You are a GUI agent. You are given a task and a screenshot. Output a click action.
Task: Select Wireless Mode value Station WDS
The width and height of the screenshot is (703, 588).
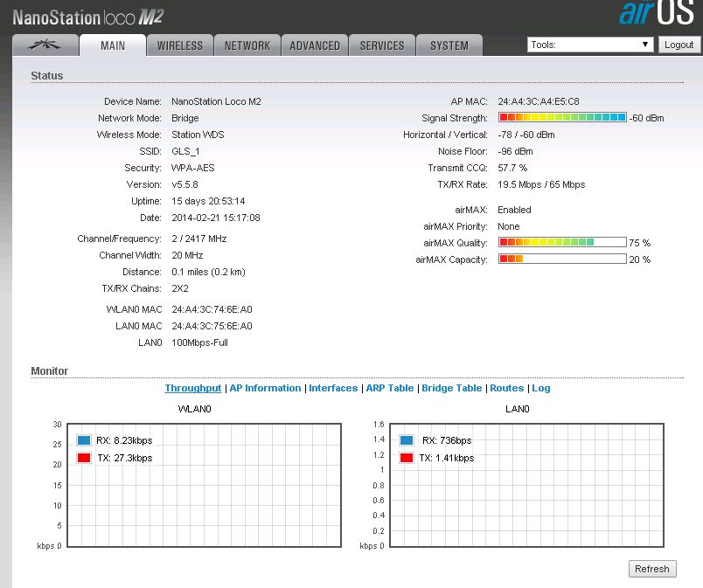(198, 135)
